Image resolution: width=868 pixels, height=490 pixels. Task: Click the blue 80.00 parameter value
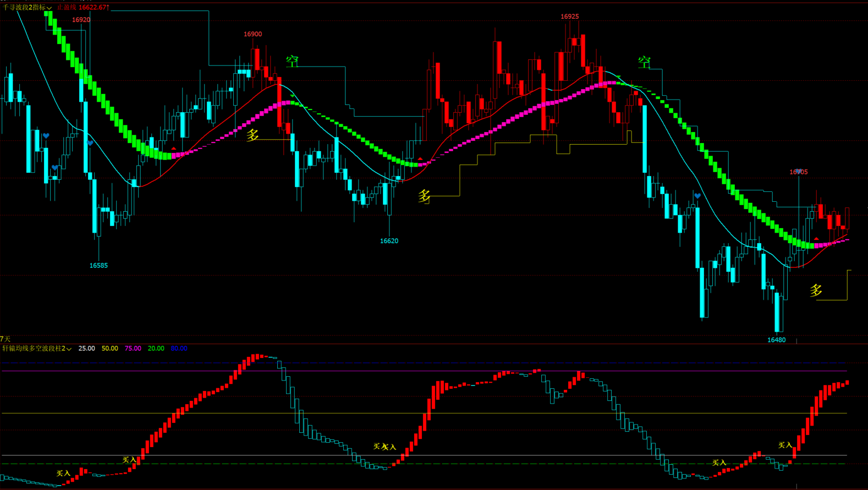(x=179, y=349)
